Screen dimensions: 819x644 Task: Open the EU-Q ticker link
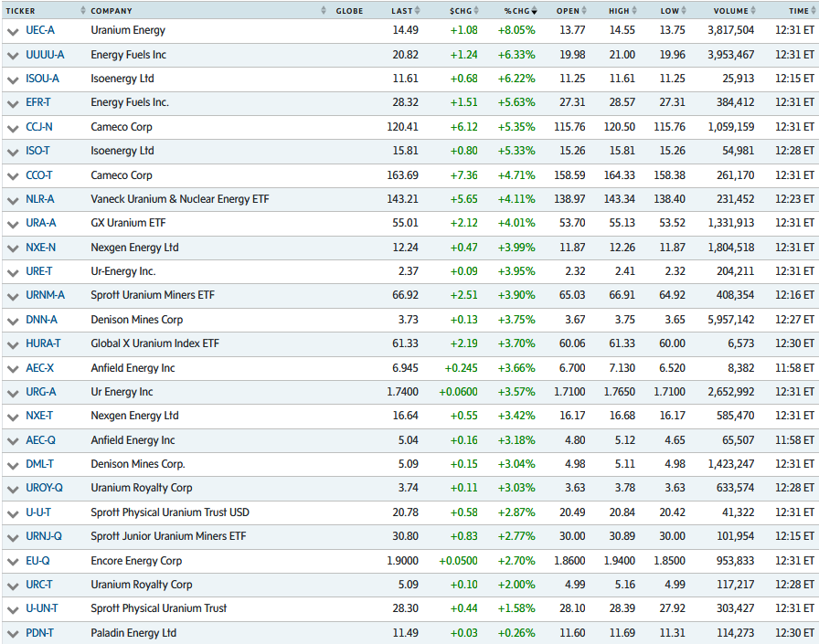(38, 561)
